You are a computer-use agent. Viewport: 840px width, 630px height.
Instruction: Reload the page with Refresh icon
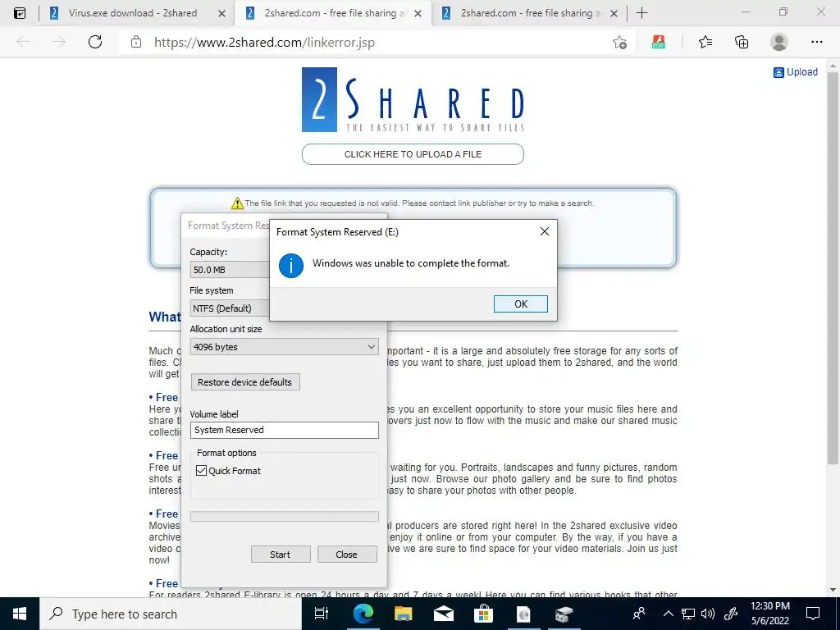tap(95, 43)
